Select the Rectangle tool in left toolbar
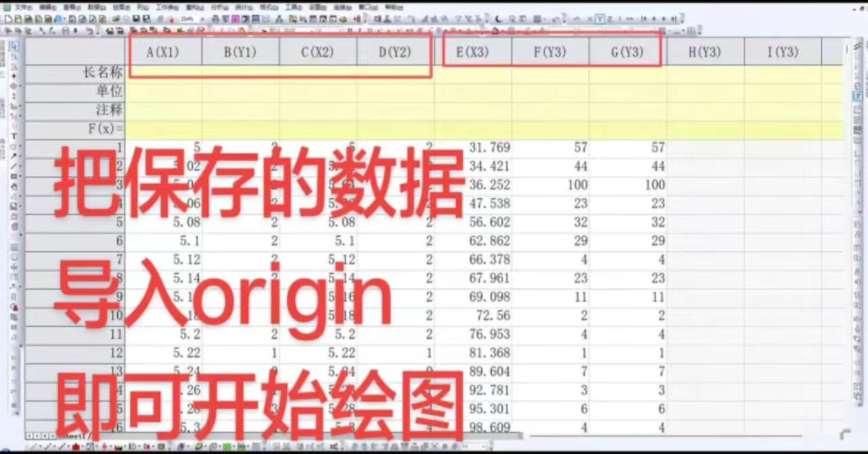Image resolution: width=868 pixels, height=454 pixels. click(14, 176)
